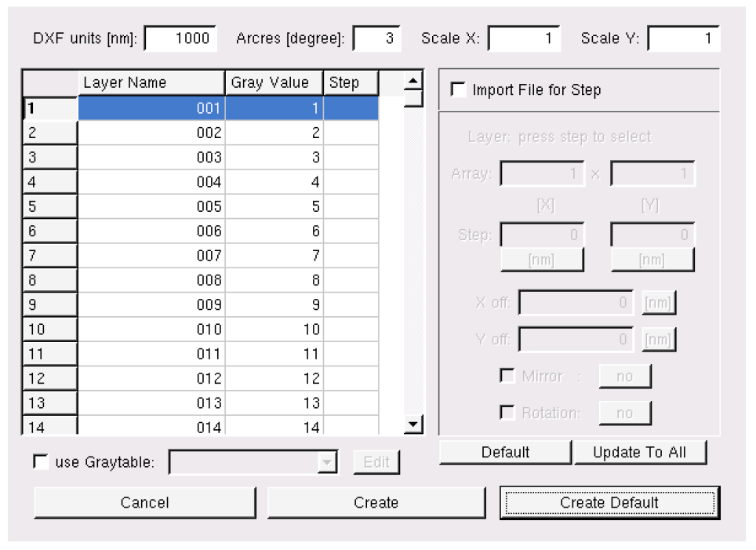The height and width of the screenshot is (550, 756).
Task: Click the Scale Y input field
Action: tap(683, 38)
